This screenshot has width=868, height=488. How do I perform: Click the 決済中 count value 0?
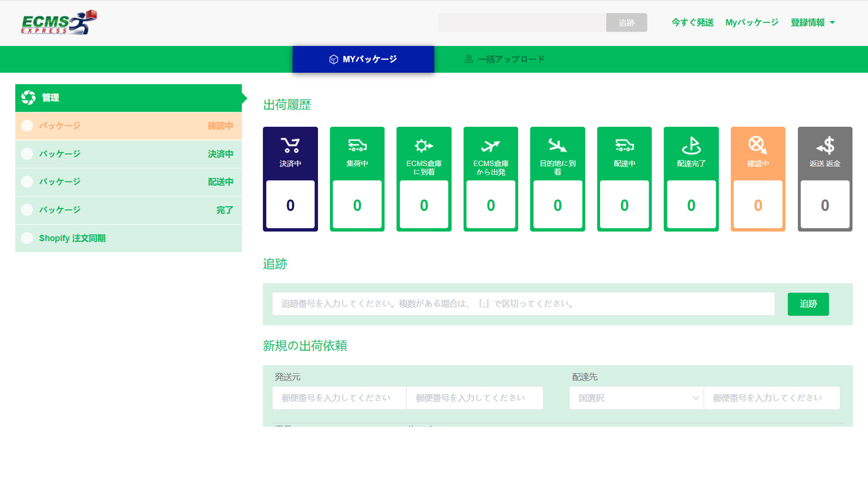pyautogui.click(x=290, y=206)
